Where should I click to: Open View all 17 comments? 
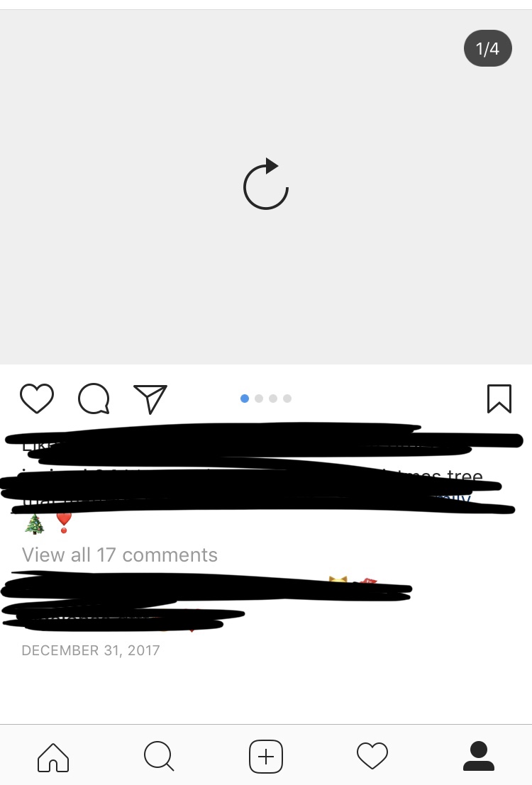point(120,555)
